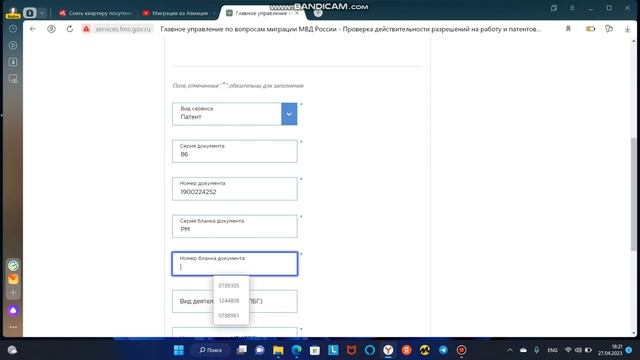Open File Explorer from the taskbar
640x360 pixels.
[278, 350]
